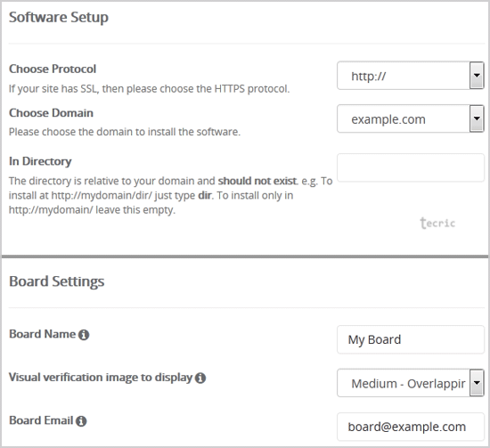The height and width of the screenshot is (448, 490).
Task: Click the Board Name label text
Action: [x=42, y=334]
